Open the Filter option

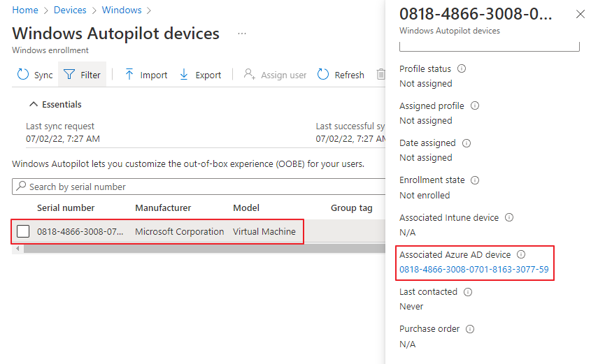[82, 75]
